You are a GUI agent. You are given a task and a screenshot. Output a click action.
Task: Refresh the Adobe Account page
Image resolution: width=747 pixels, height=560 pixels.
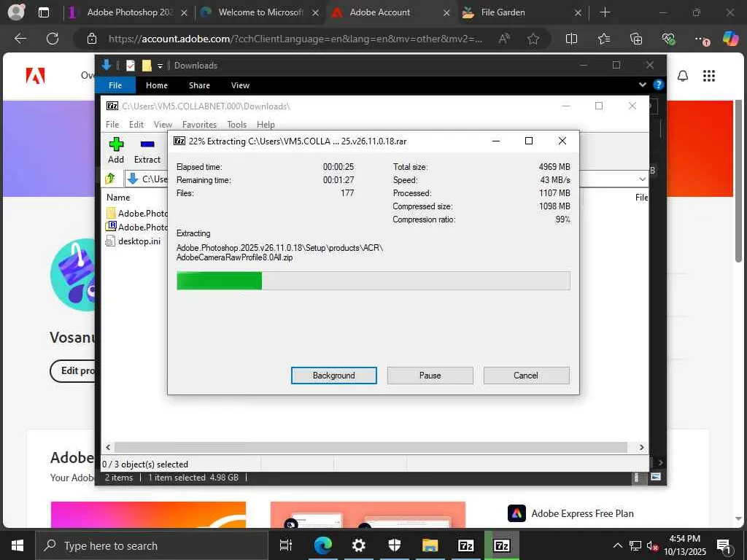coord(53,39)
